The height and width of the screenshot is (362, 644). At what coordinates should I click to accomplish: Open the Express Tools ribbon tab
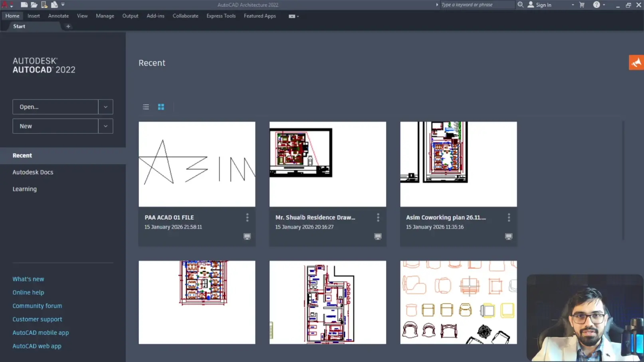(221, 16)
